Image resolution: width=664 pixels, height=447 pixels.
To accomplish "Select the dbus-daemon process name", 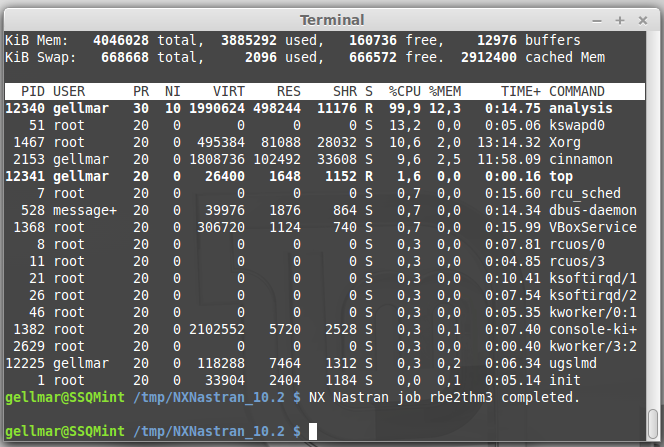I will 593,210.
